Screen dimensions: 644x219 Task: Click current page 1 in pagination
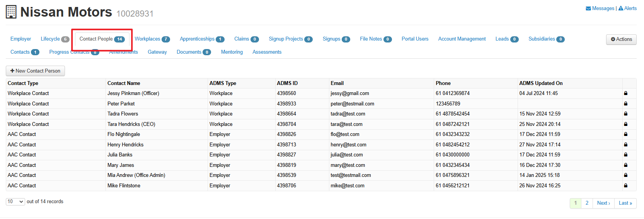pyautogui.click(x=576, y=203)
